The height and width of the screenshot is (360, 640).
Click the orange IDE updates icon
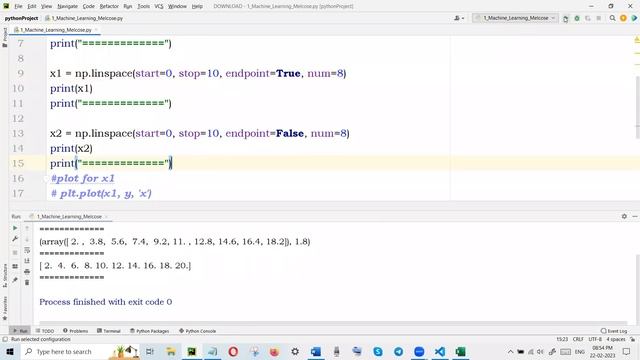(x=623, y=18)
